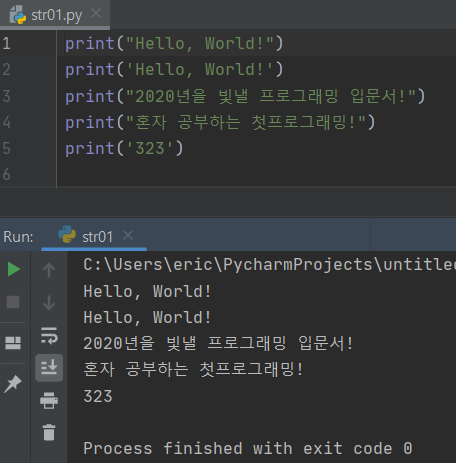The width and height of the screenshot is (456, 463).
Task: Toggle the Scroll to End icon
Action: tap(49, 367)
